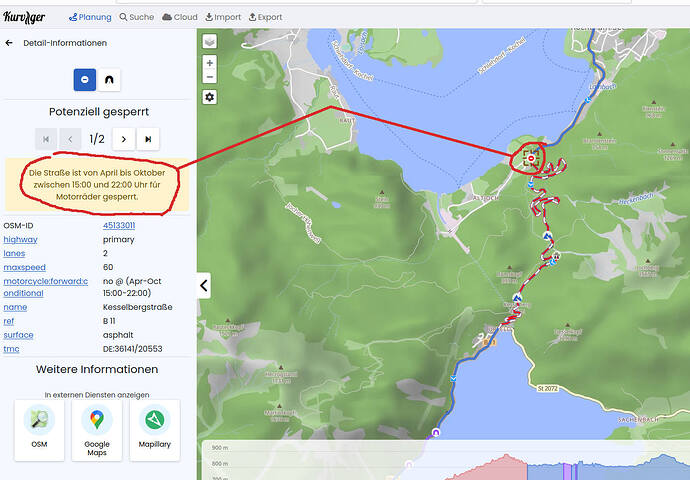
Task: Open the Suche menu
Action: click(137, 17)
